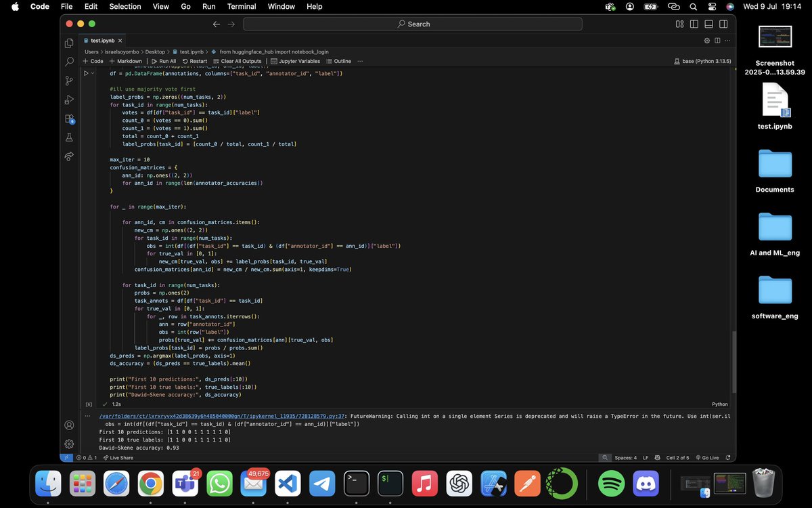Change cell language mode Python
The height and width of the screenshot is (508, 812).
coord(719,404)
